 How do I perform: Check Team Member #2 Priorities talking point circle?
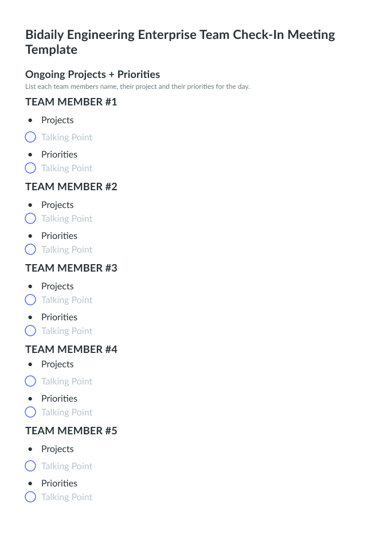(30, 249)
